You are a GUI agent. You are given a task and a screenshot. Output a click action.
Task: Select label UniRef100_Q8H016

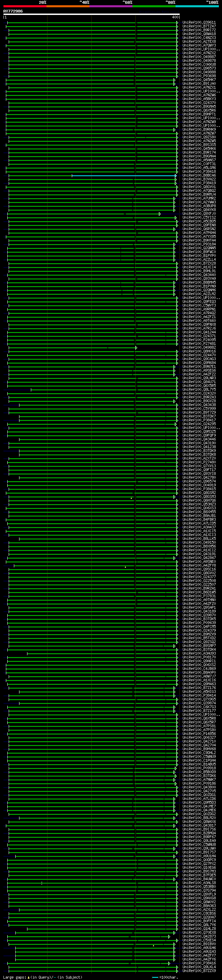coord(199,351)
